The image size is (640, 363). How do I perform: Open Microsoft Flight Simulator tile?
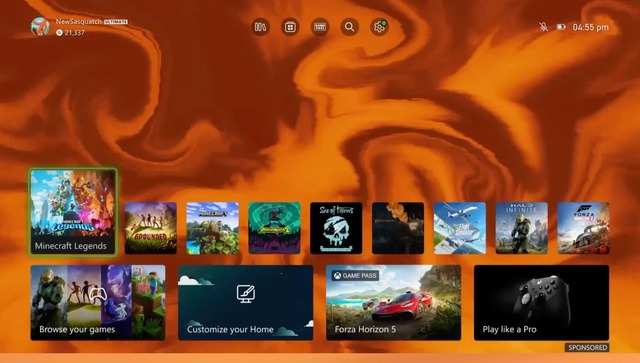tap(460, 228)
